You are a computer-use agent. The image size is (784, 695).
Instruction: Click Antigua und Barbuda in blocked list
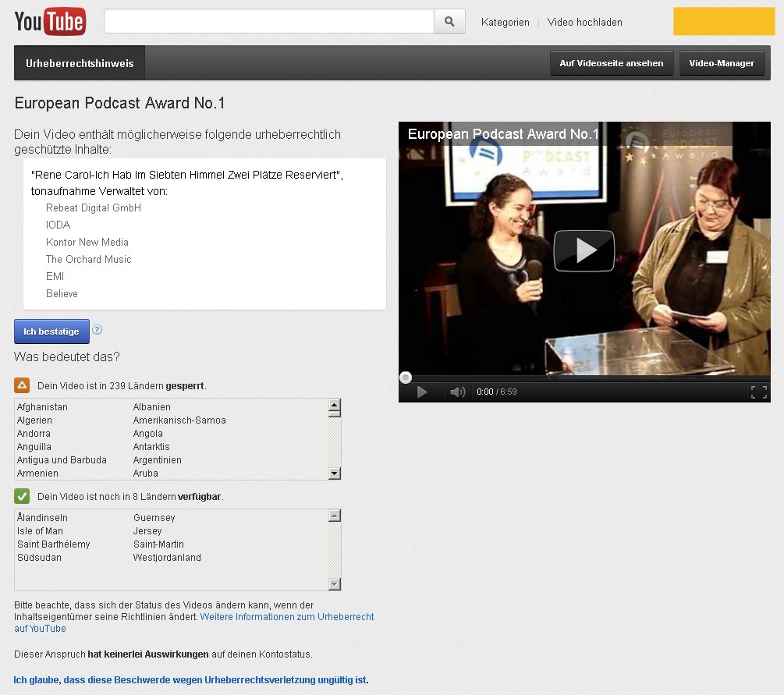pyautogui.click(x=62, y=460)
